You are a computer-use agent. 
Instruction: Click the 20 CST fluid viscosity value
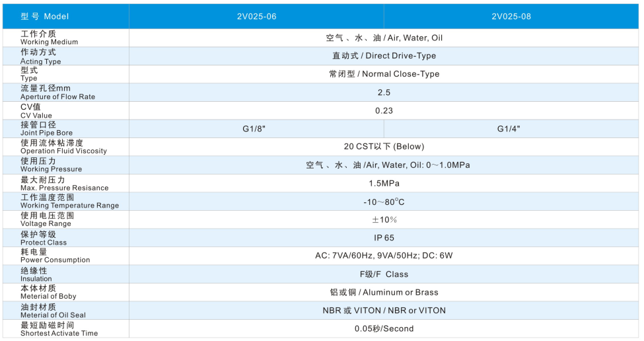[384, 147]
